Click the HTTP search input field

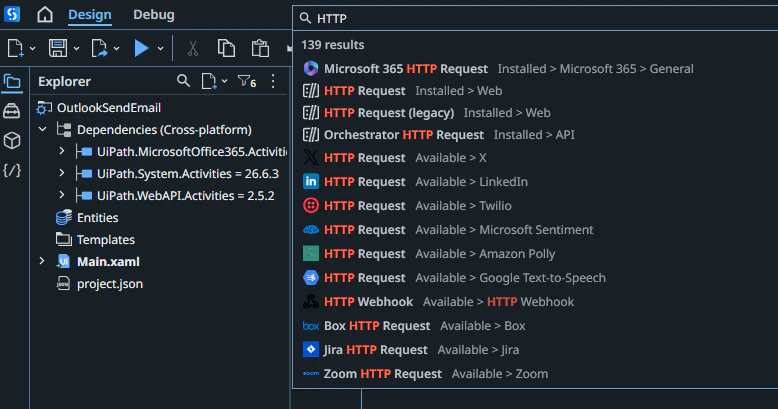coord(536,18)
